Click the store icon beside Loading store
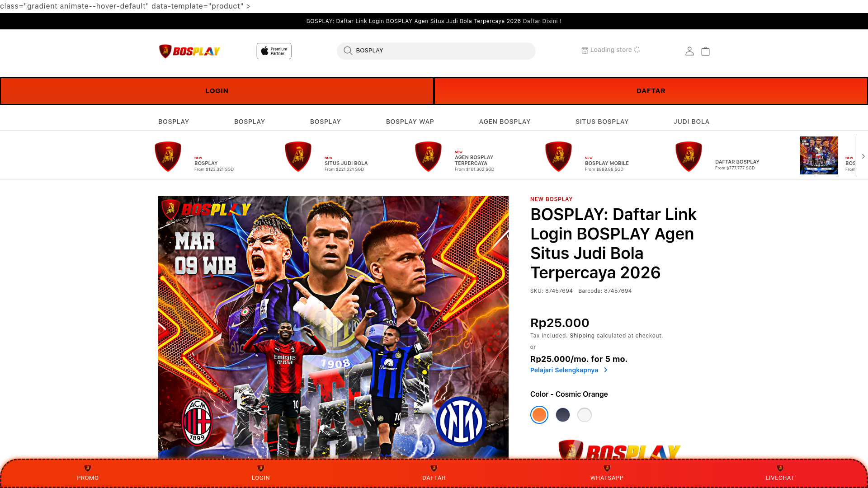Screen dimensions: 868x488 [x=585, y=50]
